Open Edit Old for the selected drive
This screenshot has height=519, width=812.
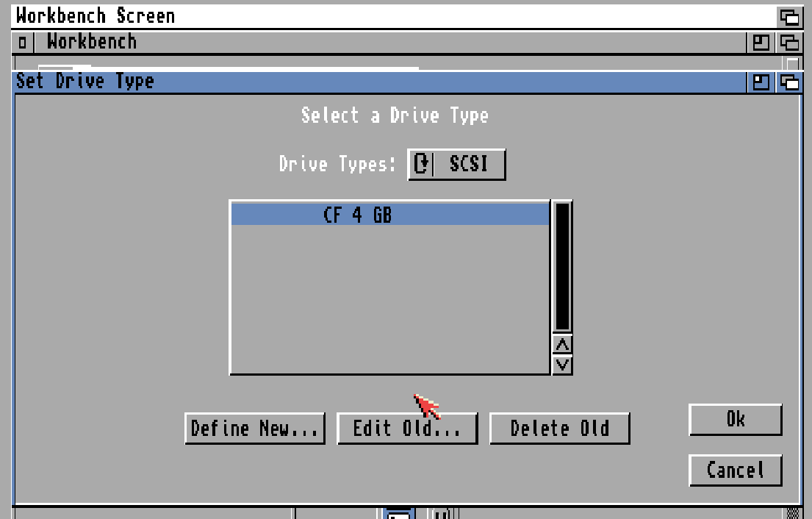(x=407, y=428)
